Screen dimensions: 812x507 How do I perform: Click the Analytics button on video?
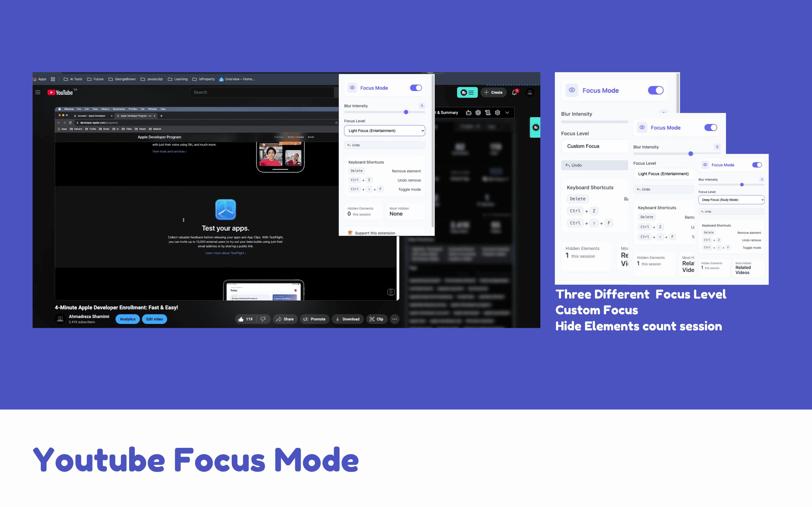click(127, 319)
